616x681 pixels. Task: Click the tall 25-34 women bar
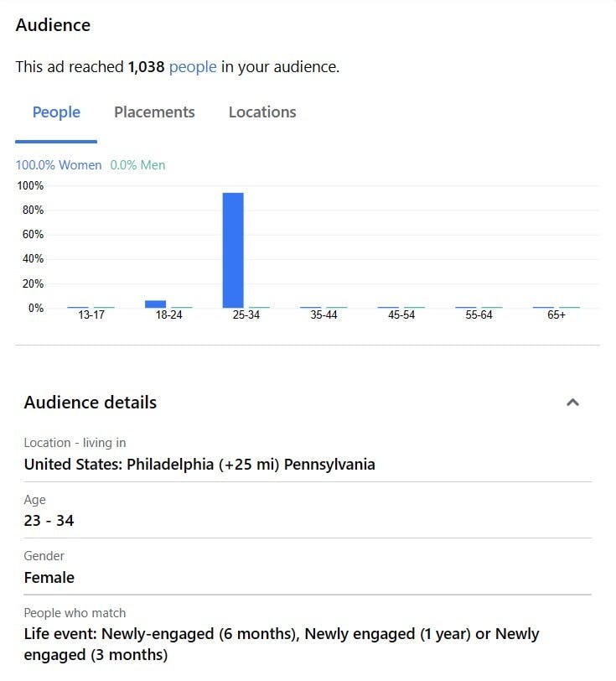click(x=233, y=250)
